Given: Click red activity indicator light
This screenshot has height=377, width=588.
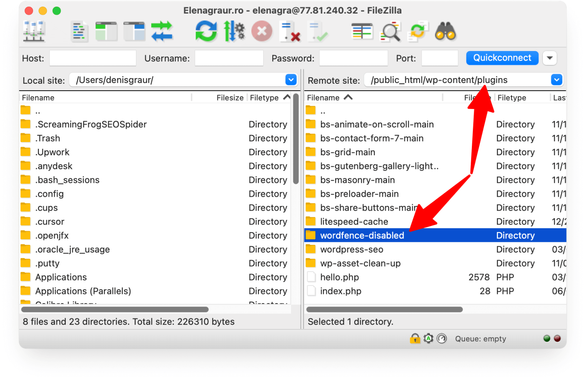Looking at the screenshot, I should coord(557,338).
